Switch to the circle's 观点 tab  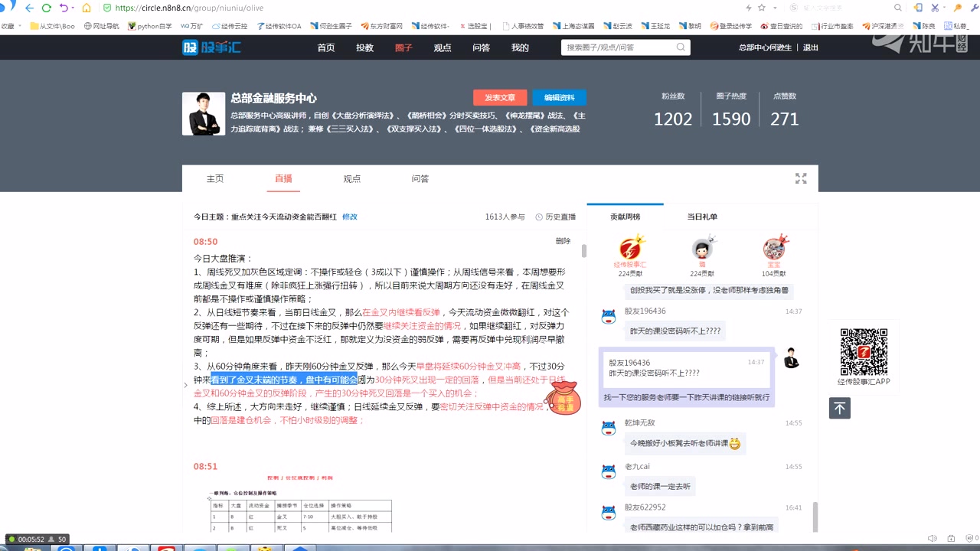coord(351,178)
